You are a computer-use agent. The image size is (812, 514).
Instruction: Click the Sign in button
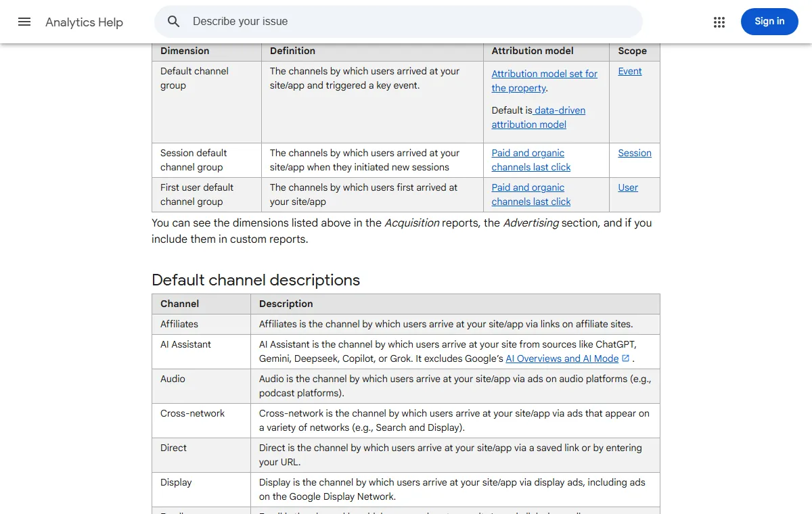(x=769, y=22)
